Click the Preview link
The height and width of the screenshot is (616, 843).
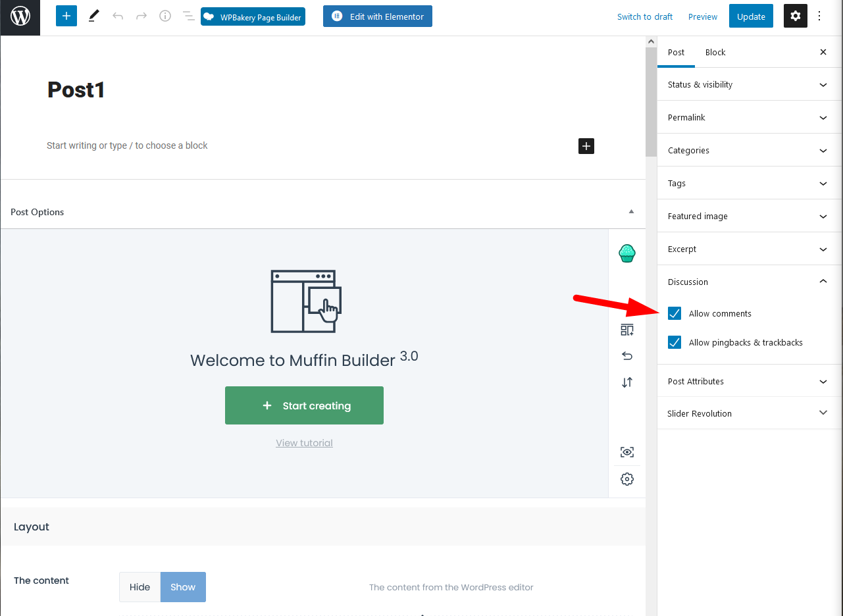(703, 16)
